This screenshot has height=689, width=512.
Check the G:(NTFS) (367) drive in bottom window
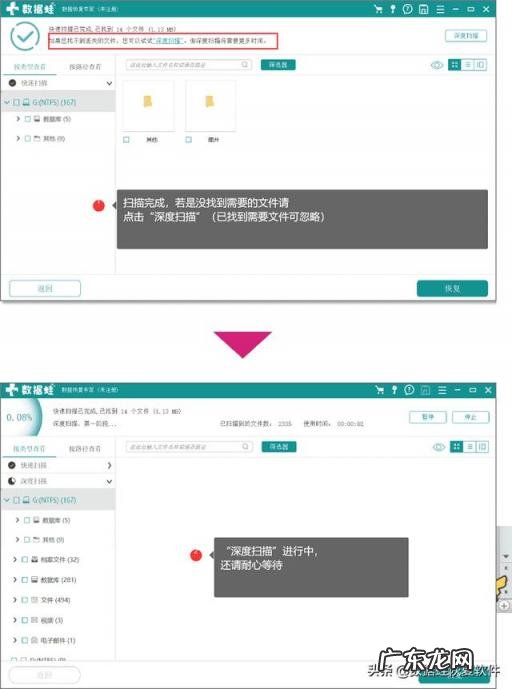coord(17,500)
